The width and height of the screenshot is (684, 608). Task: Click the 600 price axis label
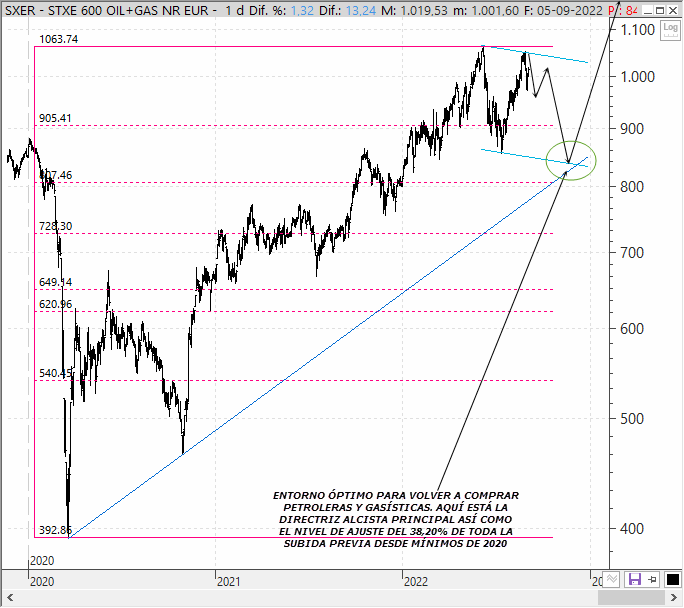(x=632, y=328)
